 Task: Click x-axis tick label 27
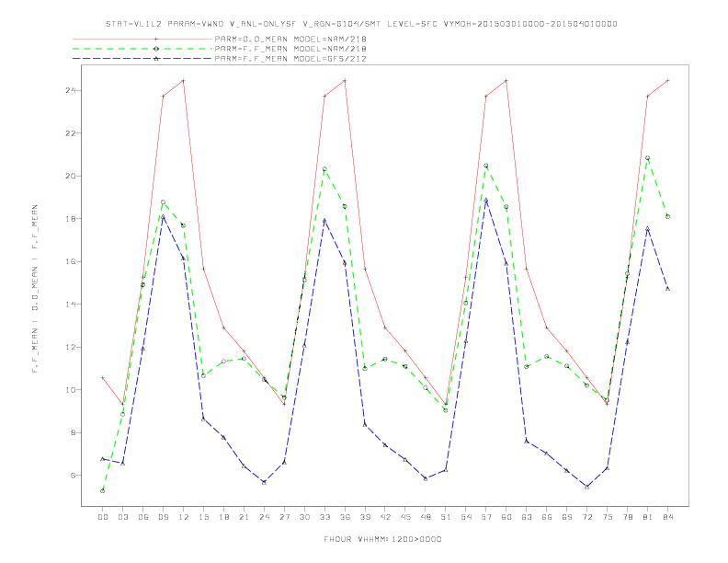pyautogui.click(x=284, y=517)
